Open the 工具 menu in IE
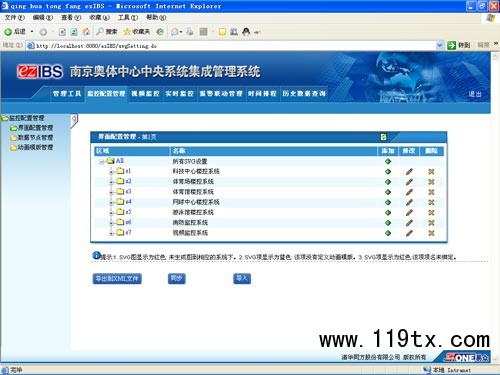Screen dimensions: 500x375 tap(128, 18)
